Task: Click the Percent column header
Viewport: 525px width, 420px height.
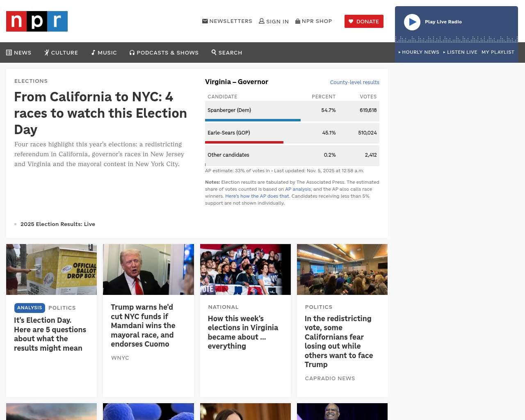Action: (x=324, y=97)
